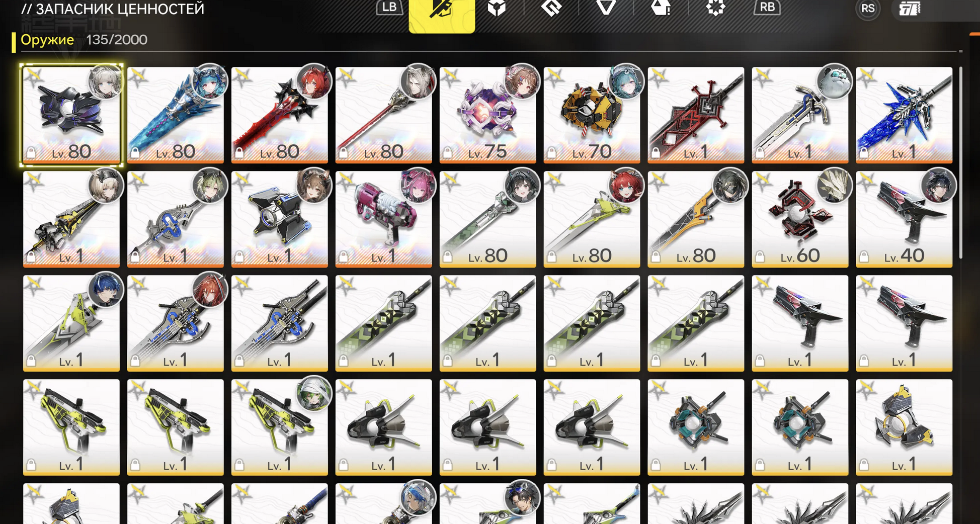980x524 pixels.
Task: Select the highlighted weapons category tab
Action: point(442,16)
